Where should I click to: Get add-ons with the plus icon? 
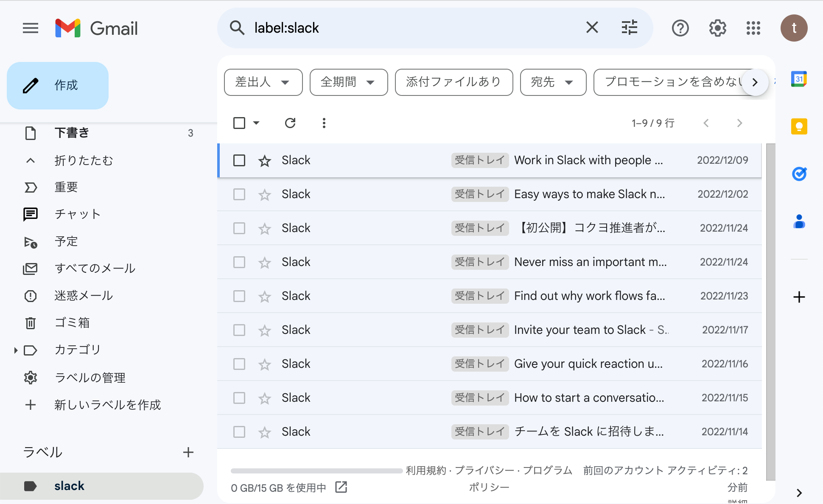[799, 297]
